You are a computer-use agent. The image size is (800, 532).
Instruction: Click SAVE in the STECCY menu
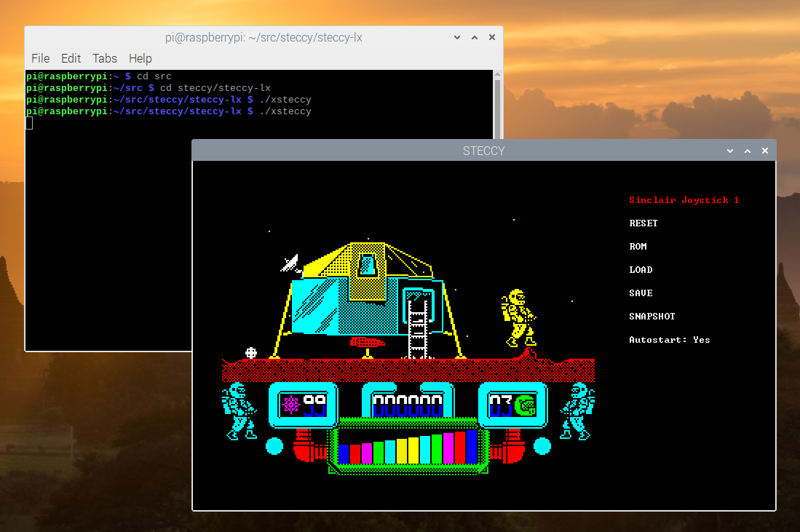click(641, 293)
